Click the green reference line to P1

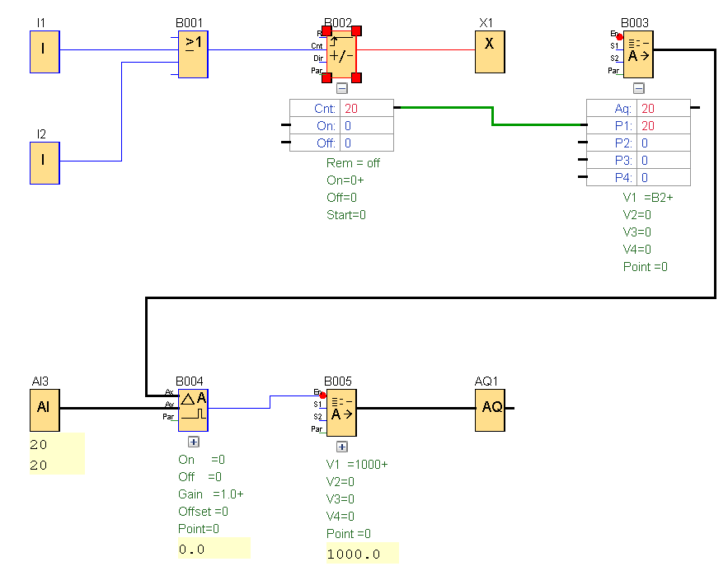pos(492,116)
